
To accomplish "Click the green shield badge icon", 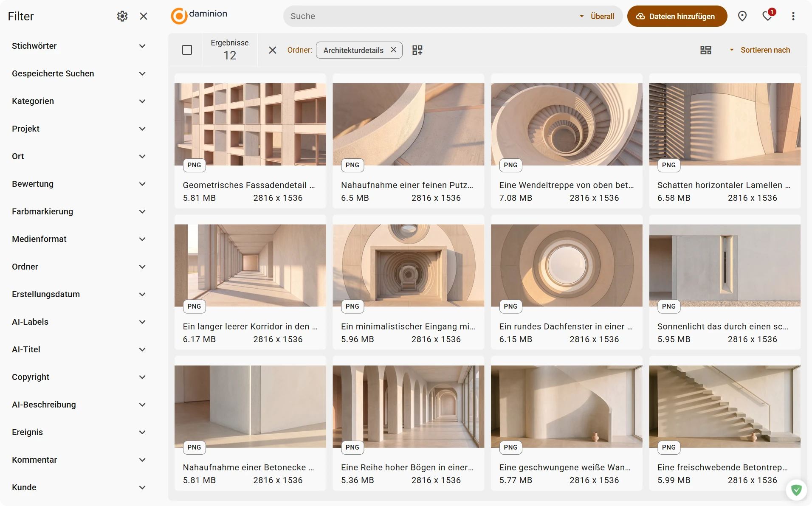I will [796, 490].
